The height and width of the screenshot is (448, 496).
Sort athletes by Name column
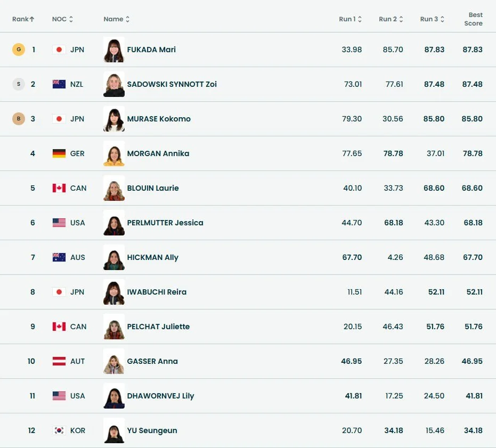(117, 19)
